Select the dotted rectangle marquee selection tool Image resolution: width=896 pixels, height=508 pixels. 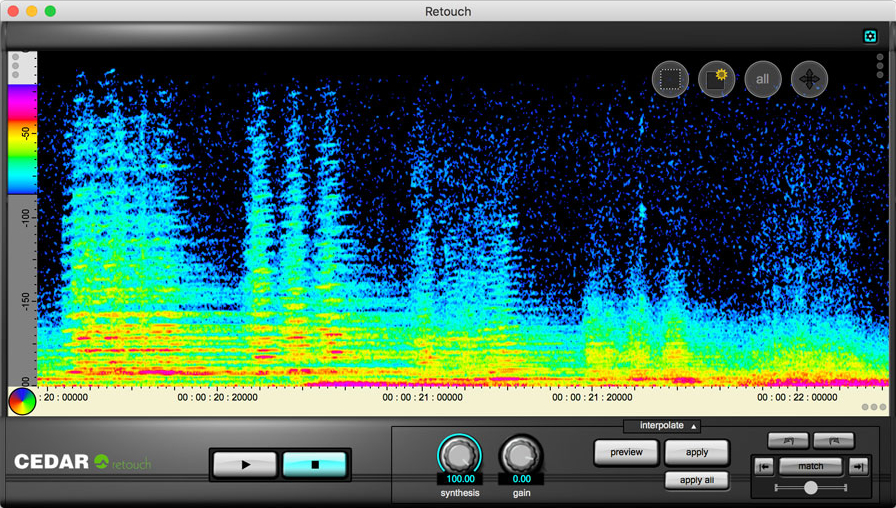[x=670, y=79]
